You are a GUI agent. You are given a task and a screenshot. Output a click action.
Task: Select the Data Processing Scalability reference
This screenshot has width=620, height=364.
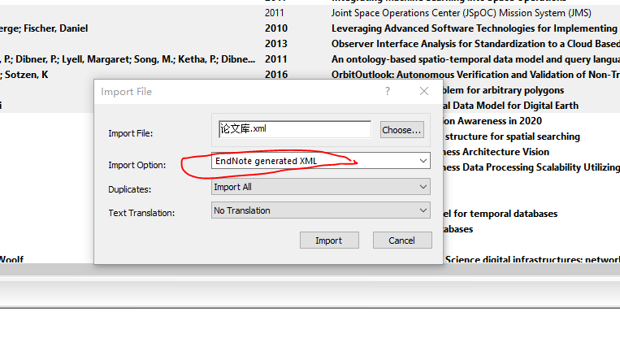[x=531, y=167]
